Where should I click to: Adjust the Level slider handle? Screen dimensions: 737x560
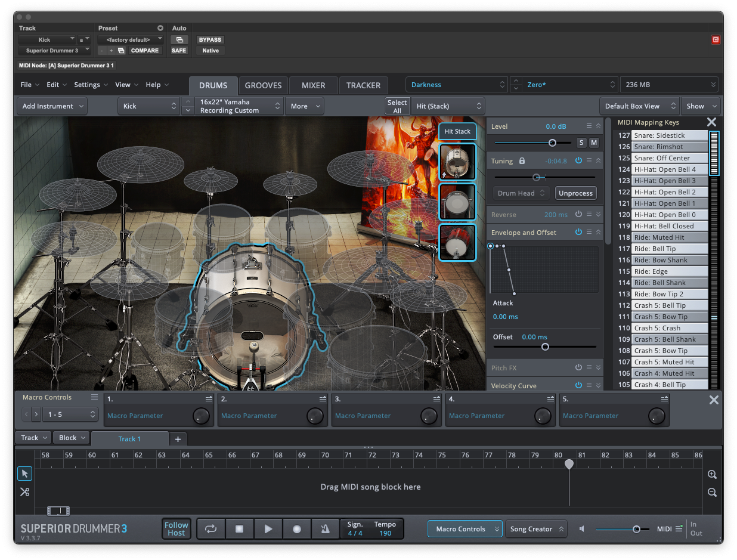click(x=552, y=143)
